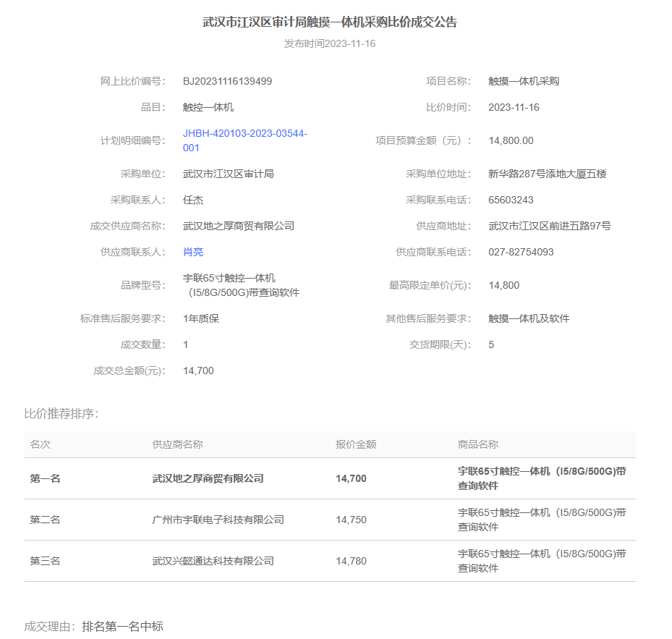Click 武汉兴懿通达科技有限公司 in the ranking table
Screen dimensions: 672x639
coord(213,561)
